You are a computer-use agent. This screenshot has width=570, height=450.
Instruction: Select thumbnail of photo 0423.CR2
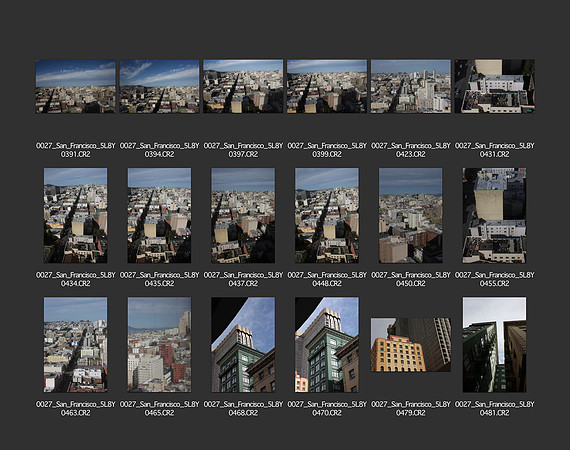coord(410,87)
